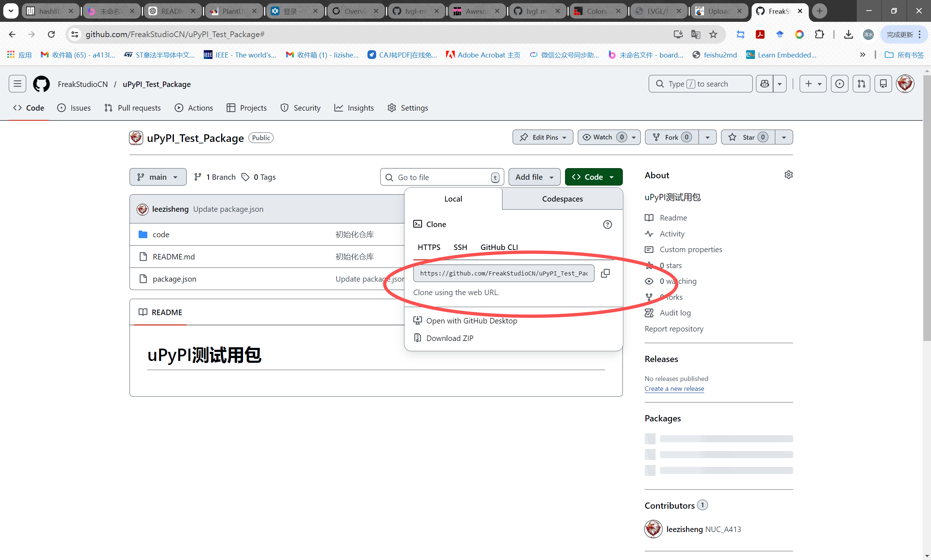This screenshot has height=560, width=931.
Task: Bookmark this page with the star icon
Action: [713, 34]
